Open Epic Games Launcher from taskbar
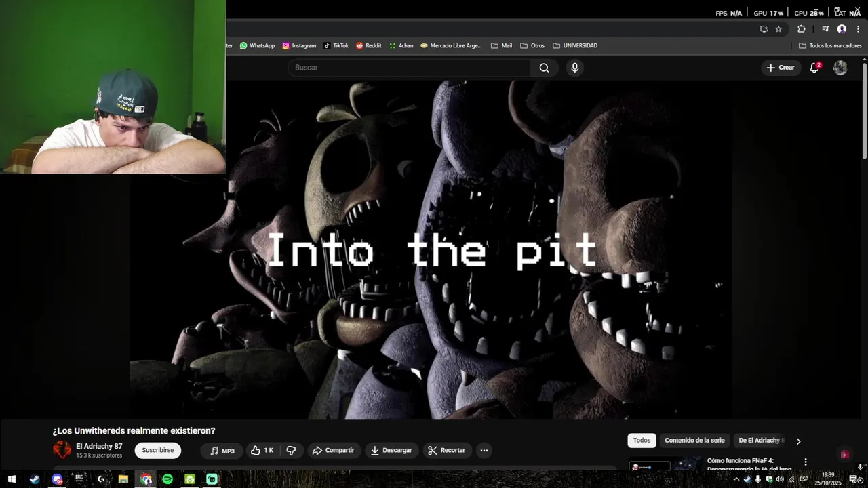The width and height of the screenshot is (868, 488). click(79, 479)
